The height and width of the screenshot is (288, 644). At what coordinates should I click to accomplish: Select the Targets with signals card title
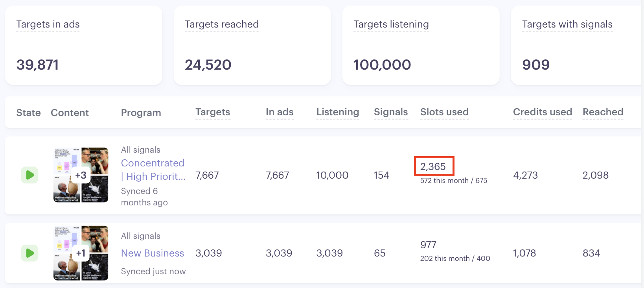[x=567, y=24]
